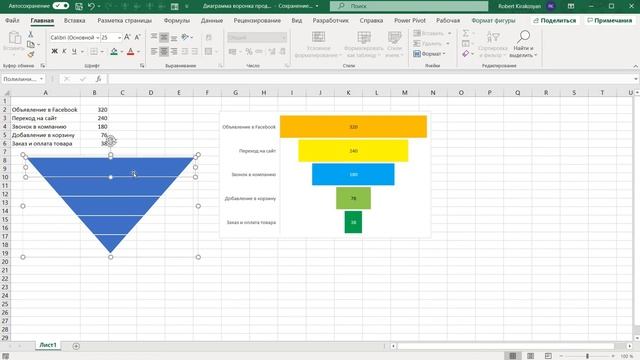This screenshot has height=360, width=640.
Task: Open Найти и выделить menu
Action: 523,44
